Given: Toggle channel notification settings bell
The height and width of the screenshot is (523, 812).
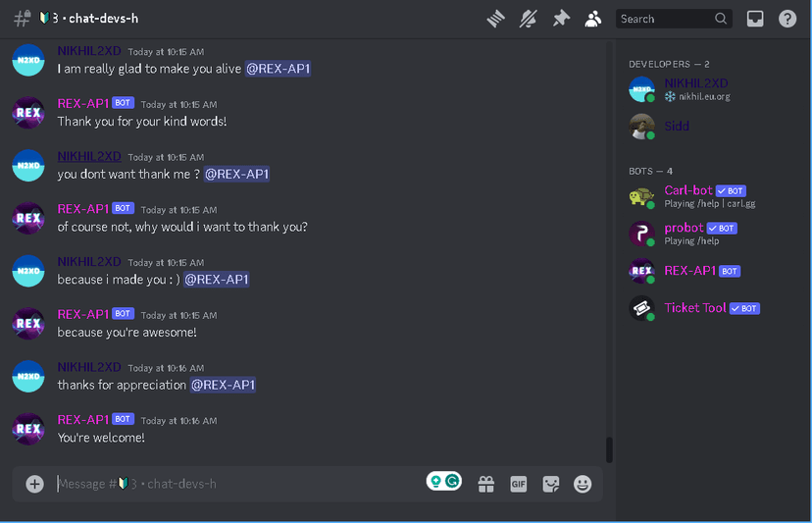Looking at the screenshot, I should 529,20.
